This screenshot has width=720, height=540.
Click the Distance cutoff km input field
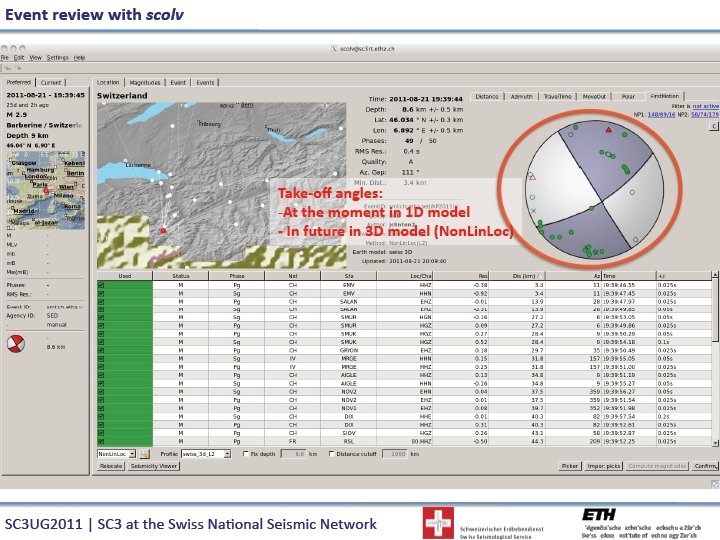(394, 454)
